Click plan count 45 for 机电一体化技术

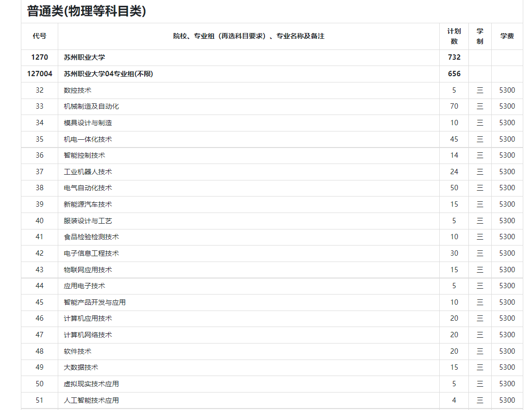(454, 139)
